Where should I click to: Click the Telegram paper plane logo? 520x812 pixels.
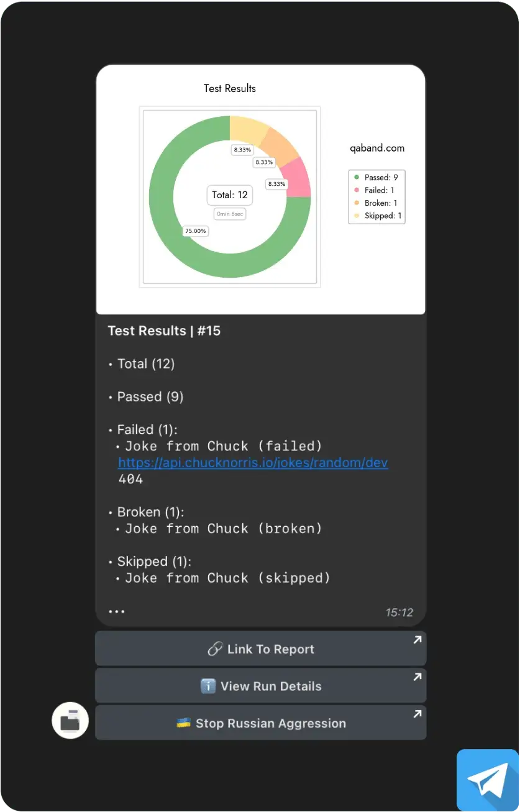point(488,780)
